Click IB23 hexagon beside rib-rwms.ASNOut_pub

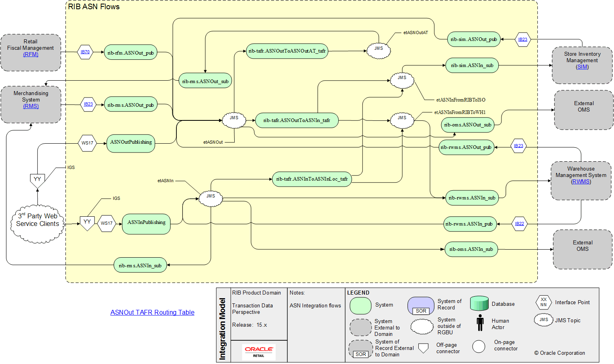(x=519, y=146)
